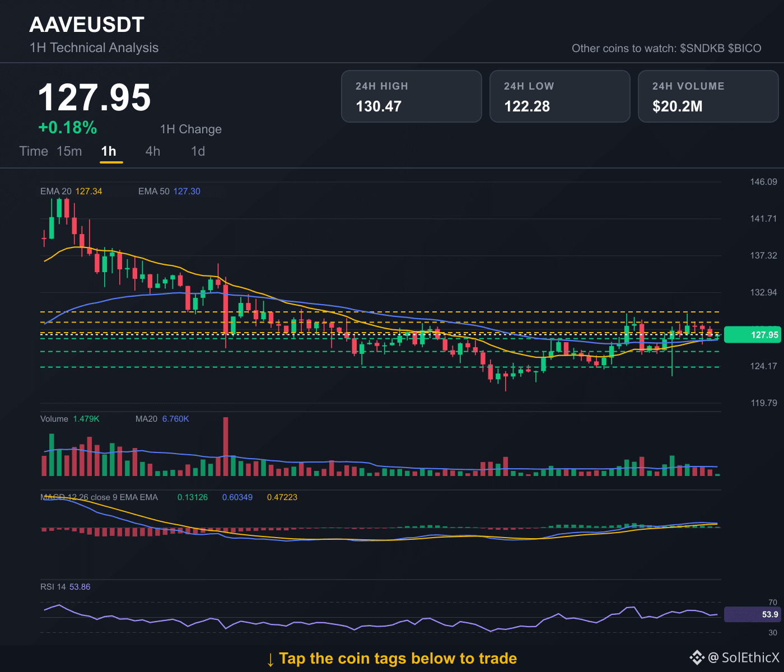The height and width of the screenshot is (672, 784).
Task: Select the 1h timeframe tab
Action: tap(109, 151)
